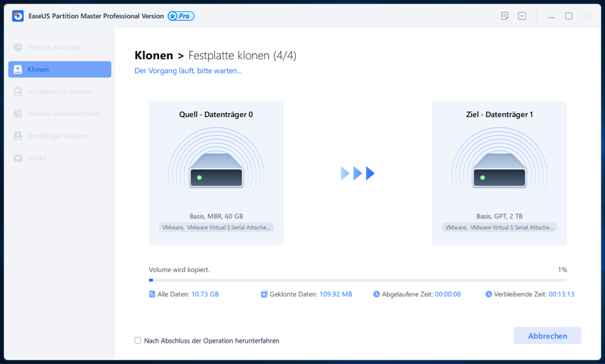Viewport: 605px width, 364px height.
Task: Click the Geklonte Daten icon
Action: (264, 294)
